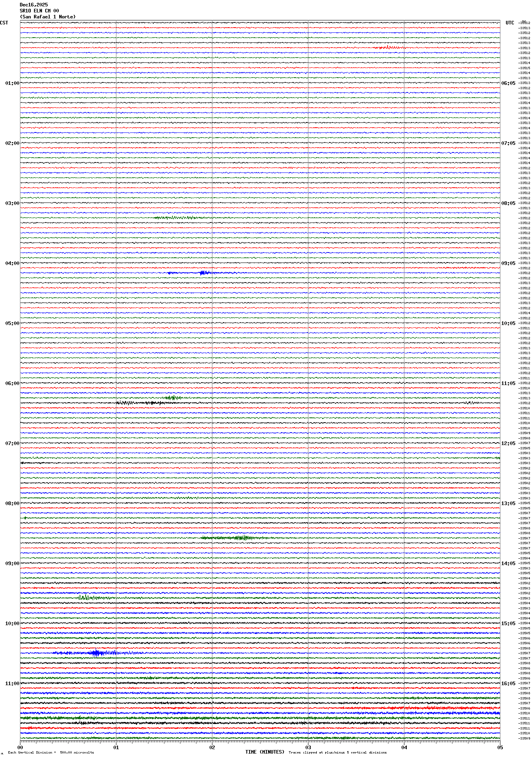Screen dimensions: 532x758
Task: Select the 06:05 UTC time marker
Action: point(508,83)
